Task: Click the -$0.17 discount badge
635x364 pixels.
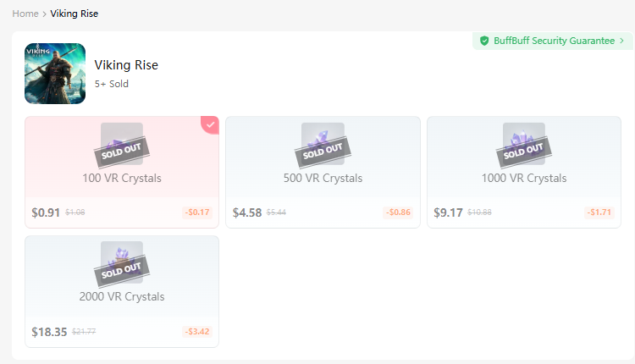Action: pyautogui.click(x=197, y=212)
